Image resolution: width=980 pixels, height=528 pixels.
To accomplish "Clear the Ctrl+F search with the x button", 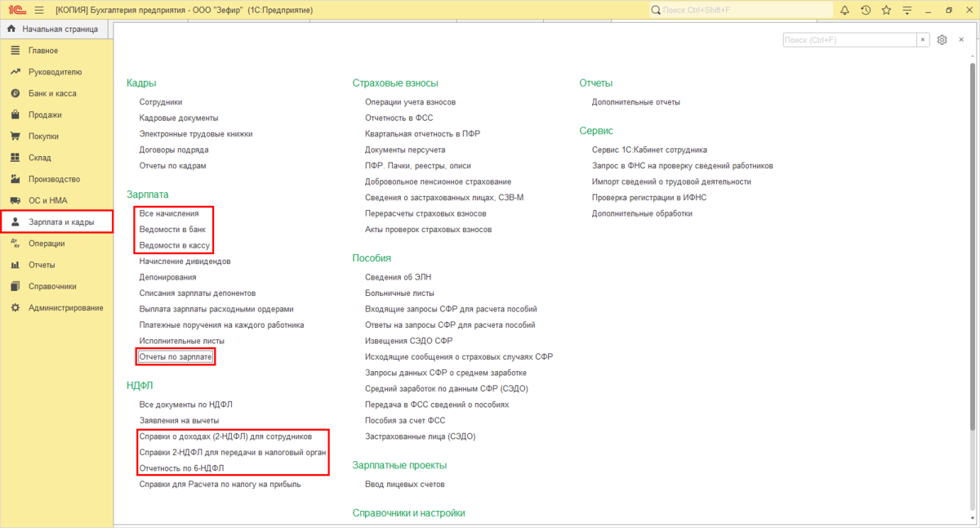I will 923,39.
